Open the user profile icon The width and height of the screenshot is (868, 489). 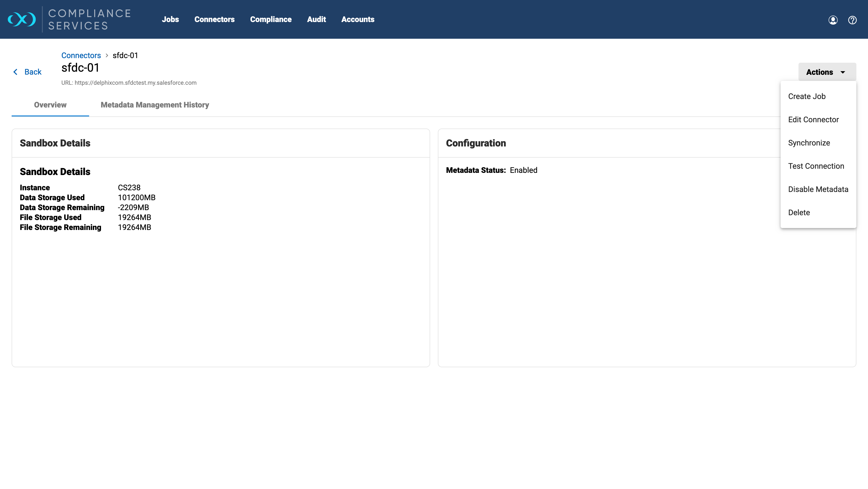[x=833, y=20]
